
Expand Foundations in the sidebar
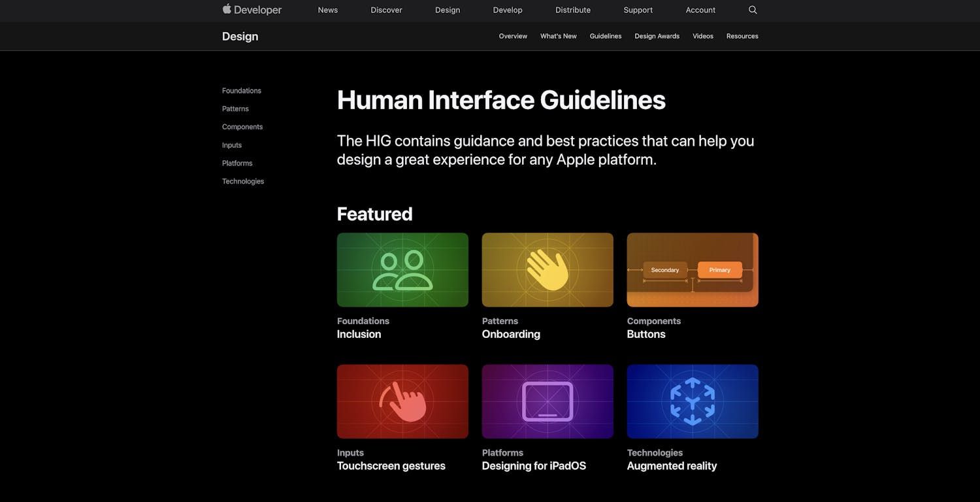(x=242, y=91)
